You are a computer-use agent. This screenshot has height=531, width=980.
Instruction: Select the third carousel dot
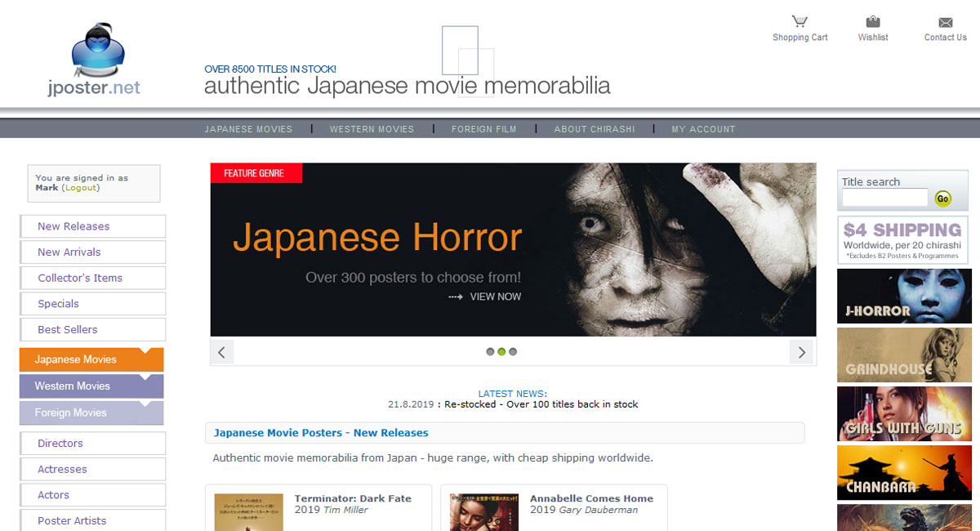coord(513,352)
